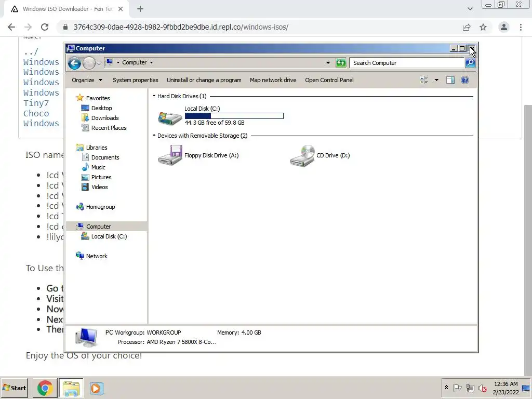Click Windows Media Player taskbar icon
The width and height of the screenshot is (532, 399).
pyautogui.click(x=96, y=388)
